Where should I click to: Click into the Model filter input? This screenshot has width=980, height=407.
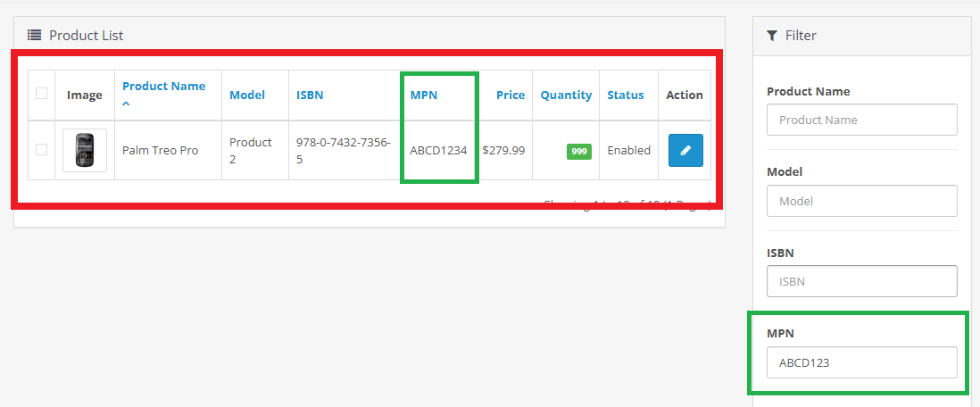(861, 201)
